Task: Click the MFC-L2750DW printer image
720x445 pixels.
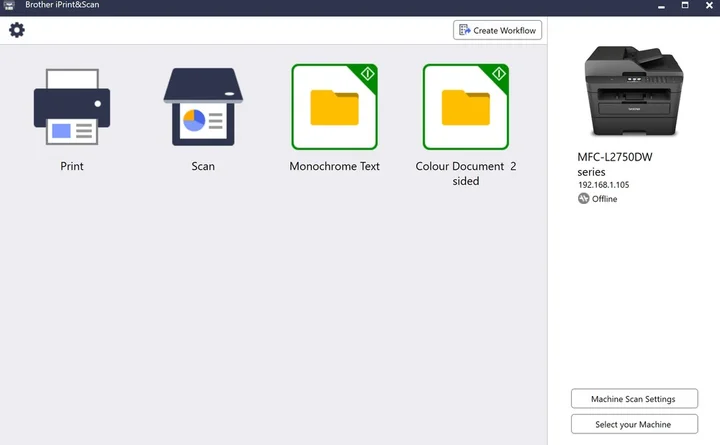Action: tap(633, 91)
